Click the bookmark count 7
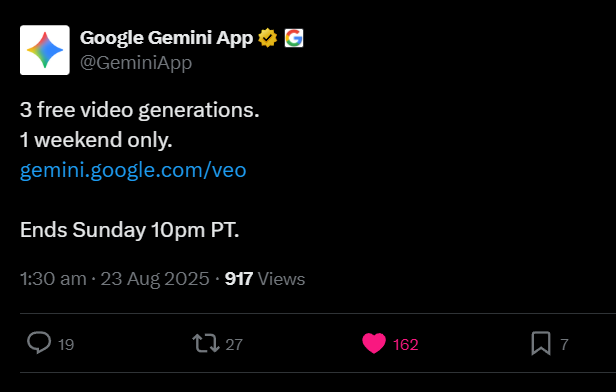The image size is (616, 392). point(564,344)
